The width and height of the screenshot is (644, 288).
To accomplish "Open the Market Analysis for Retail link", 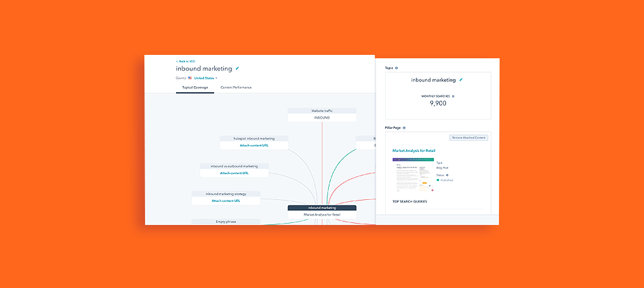I will 414,150.
